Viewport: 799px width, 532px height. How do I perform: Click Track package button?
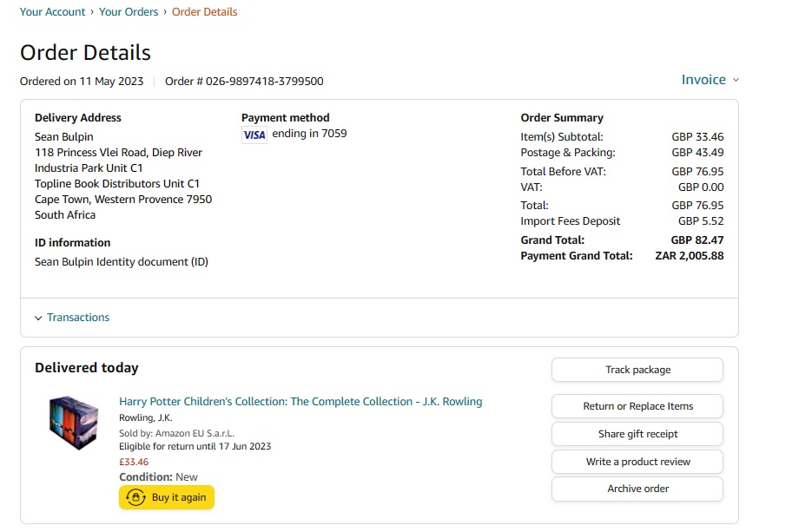[x=637, y=370]
